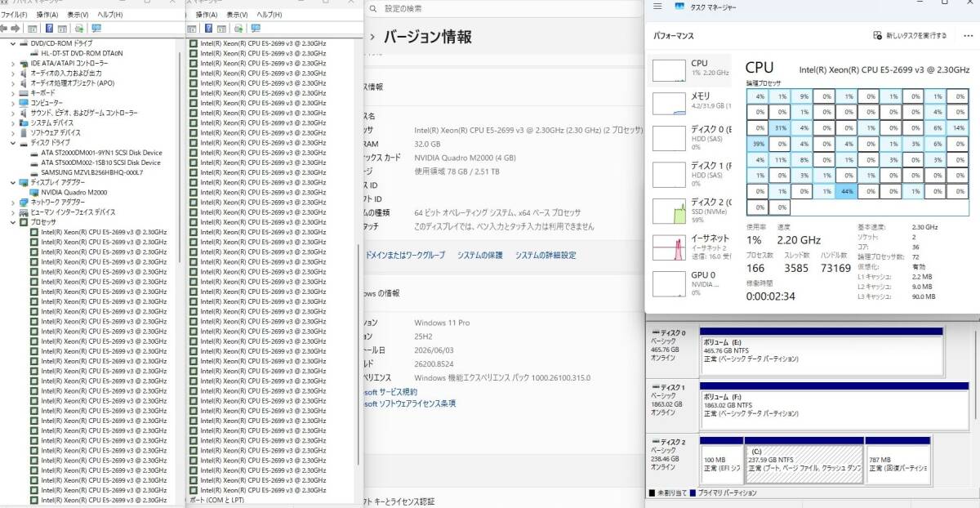Select the (C:) 237.59 GB NTFS partition

pos(804,461)
